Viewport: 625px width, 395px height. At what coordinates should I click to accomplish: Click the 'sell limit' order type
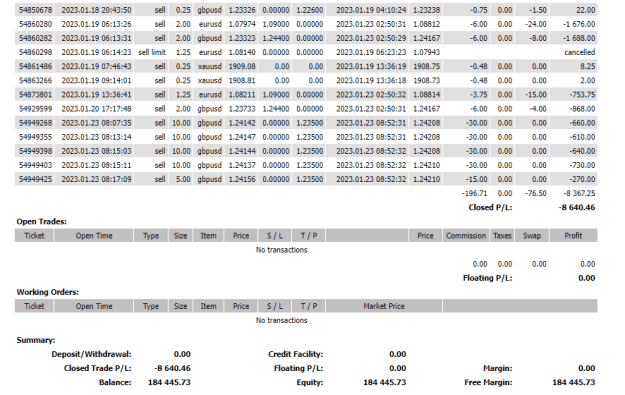pyautogui.click(x=152, y=52)
